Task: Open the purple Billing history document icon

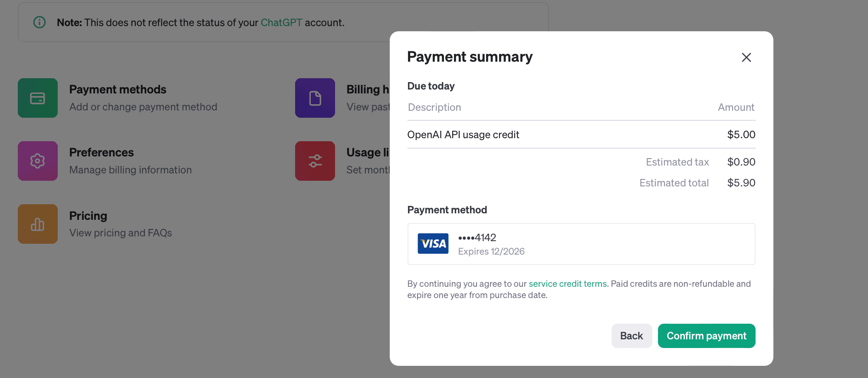Action: pos(315,98)
